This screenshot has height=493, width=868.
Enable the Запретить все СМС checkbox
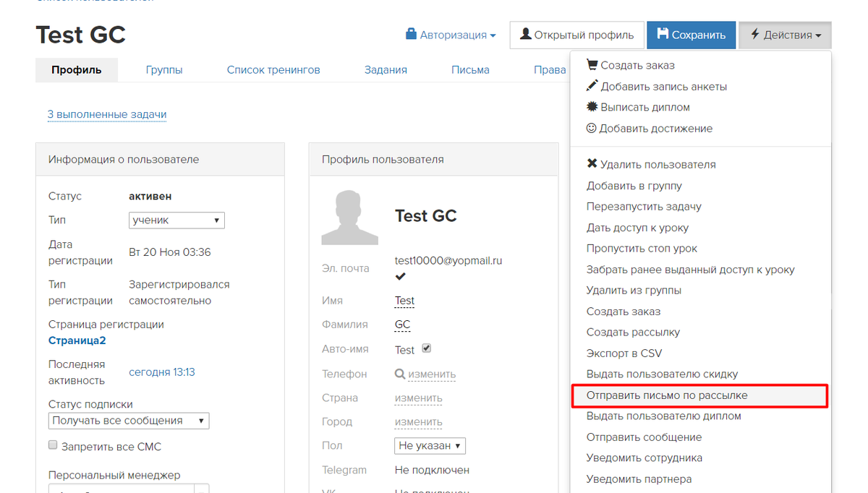click(53, 445)
